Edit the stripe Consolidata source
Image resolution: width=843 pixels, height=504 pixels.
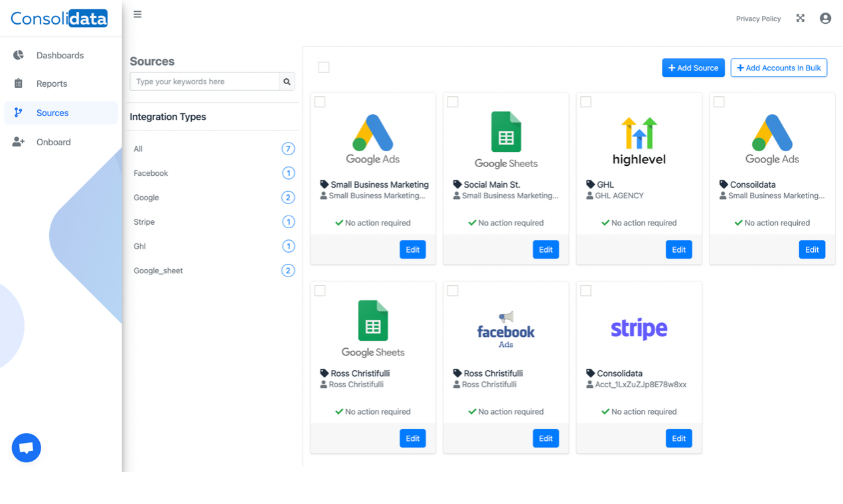[x=678, y=438]
